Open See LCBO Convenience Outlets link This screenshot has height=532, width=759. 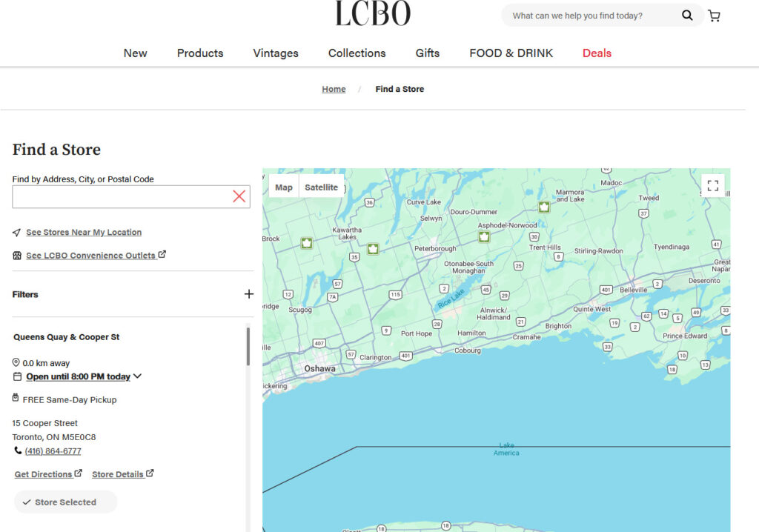[x=90, y=256]
